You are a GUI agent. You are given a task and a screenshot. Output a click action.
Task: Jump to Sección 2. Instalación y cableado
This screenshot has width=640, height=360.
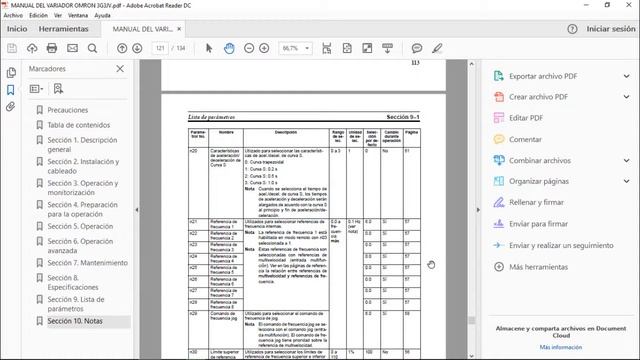pos(83,166)
